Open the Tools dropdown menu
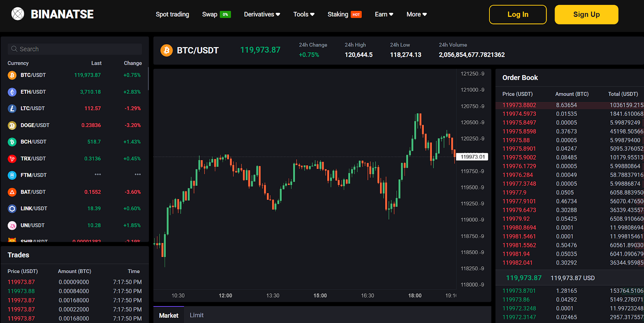The width and height of the screenshot is (644, 323). click(303, 14)
